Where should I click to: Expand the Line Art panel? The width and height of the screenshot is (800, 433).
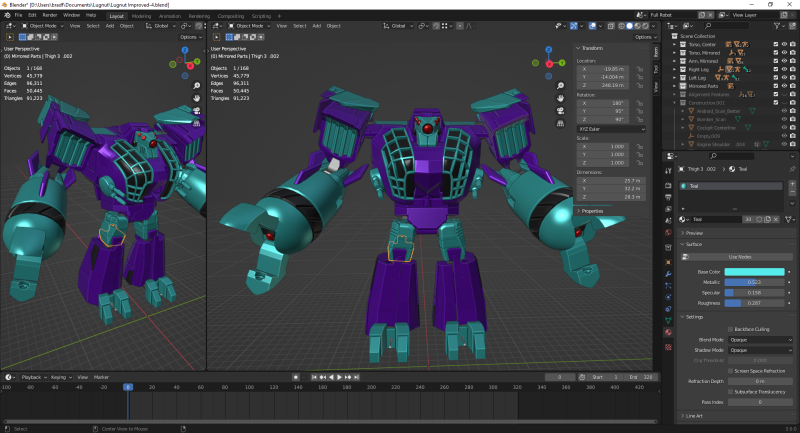[692, 416]
